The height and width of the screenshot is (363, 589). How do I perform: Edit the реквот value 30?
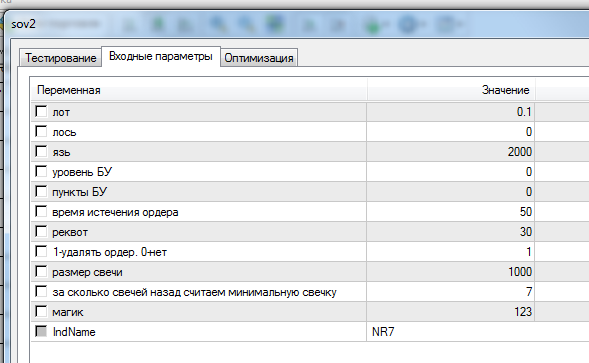click(x=451, y=231)
